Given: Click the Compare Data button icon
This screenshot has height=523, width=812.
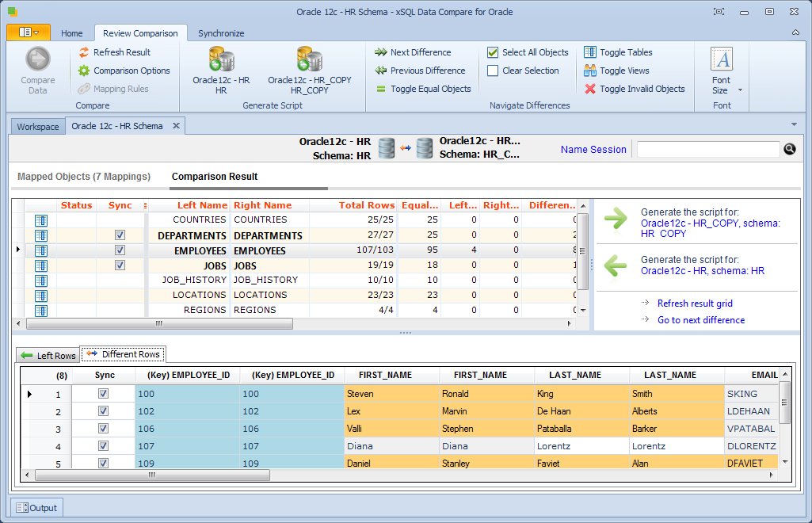Looking at the screenshot, I should [x=38, y=59].
